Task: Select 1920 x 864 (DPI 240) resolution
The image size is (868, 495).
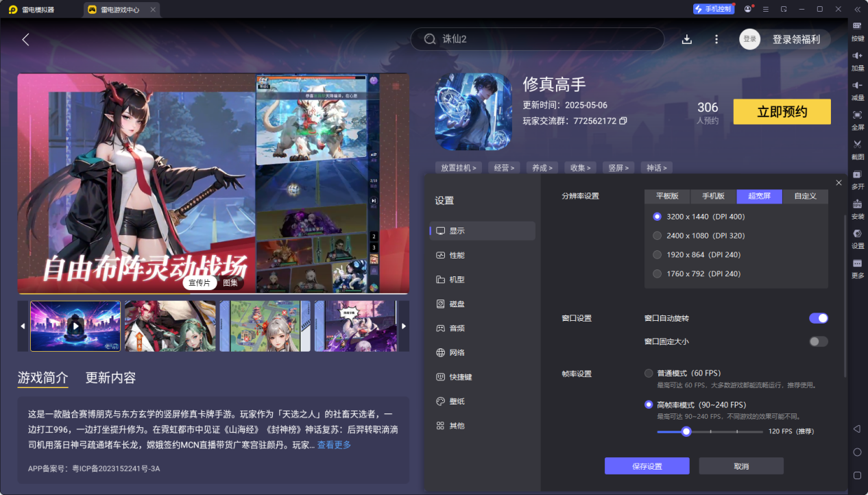Action: tap(697, 255)
